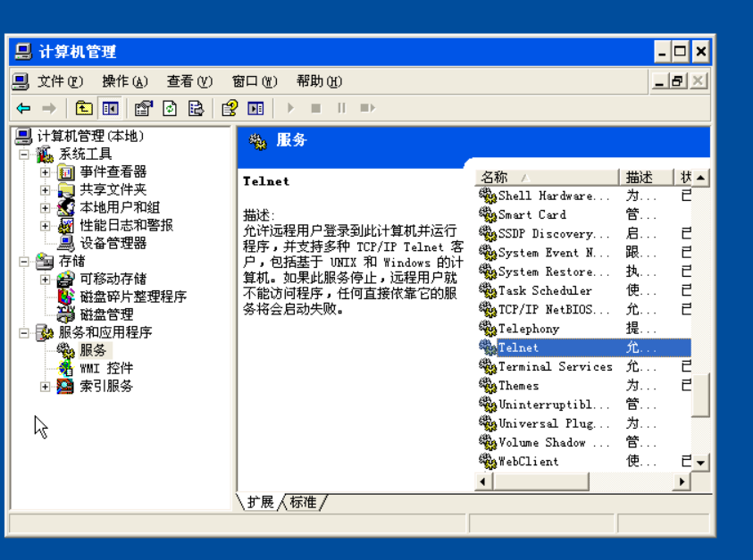Expand the 本地用户和组 node
Viewport: 753px width, 560px height.
tap(46, 208)
